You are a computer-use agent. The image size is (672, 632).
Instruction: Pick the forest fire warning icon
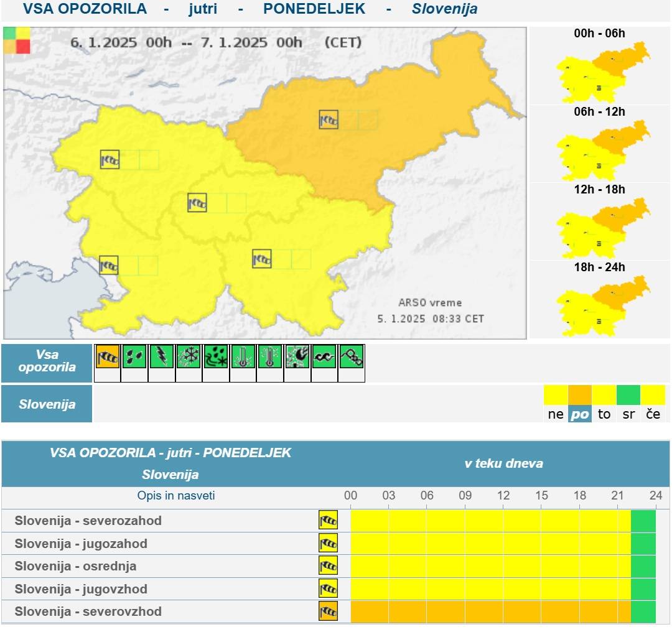[297, 356]
